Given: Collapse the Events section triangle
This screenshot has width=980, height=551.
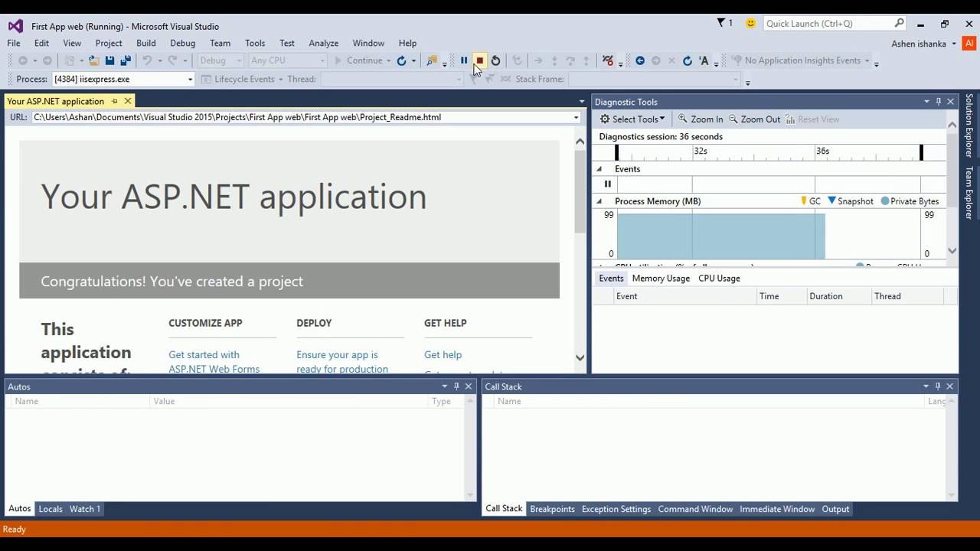Looking at the screenshot, I should [599, 169].
